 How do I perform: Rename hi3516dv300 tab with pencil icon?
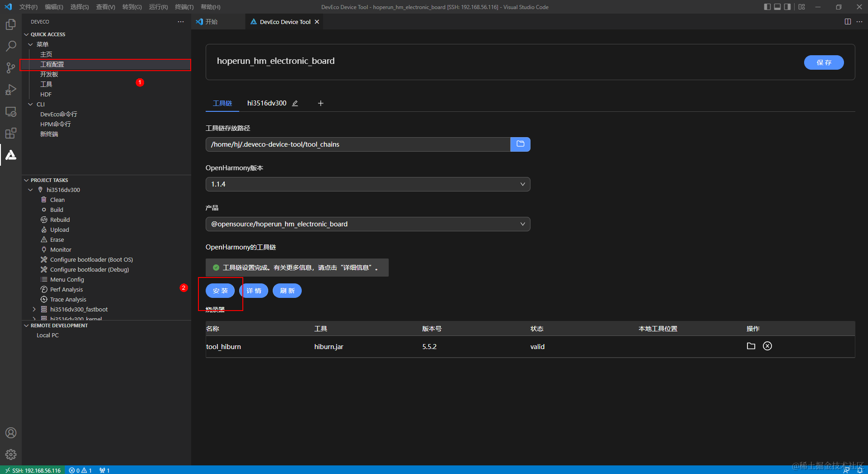click(x=295, y=103)
